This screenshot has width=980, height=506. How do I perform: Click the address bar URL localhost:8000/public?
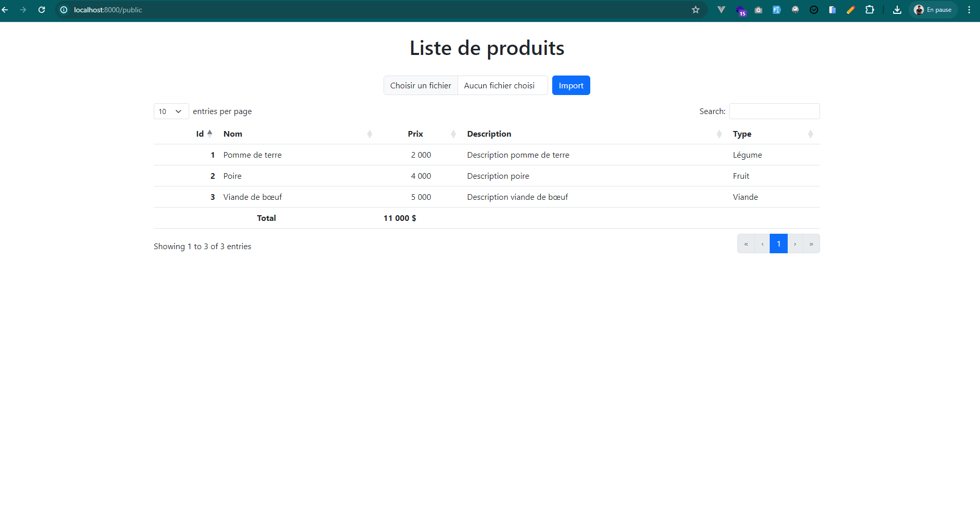[x=108, y=10]
